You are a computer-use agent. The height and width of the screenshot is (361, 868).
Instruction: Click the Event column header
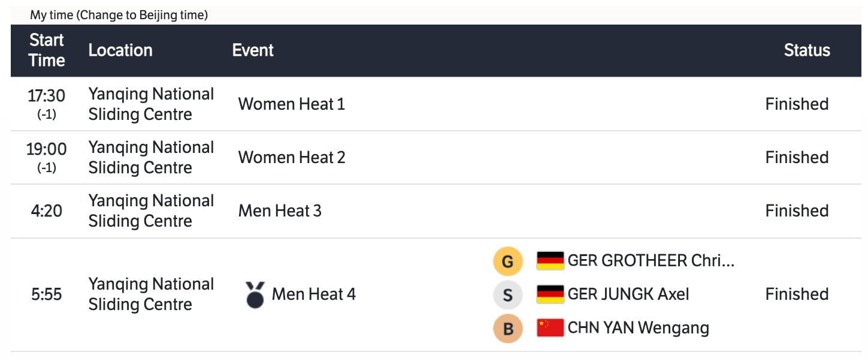click(253, 50)
